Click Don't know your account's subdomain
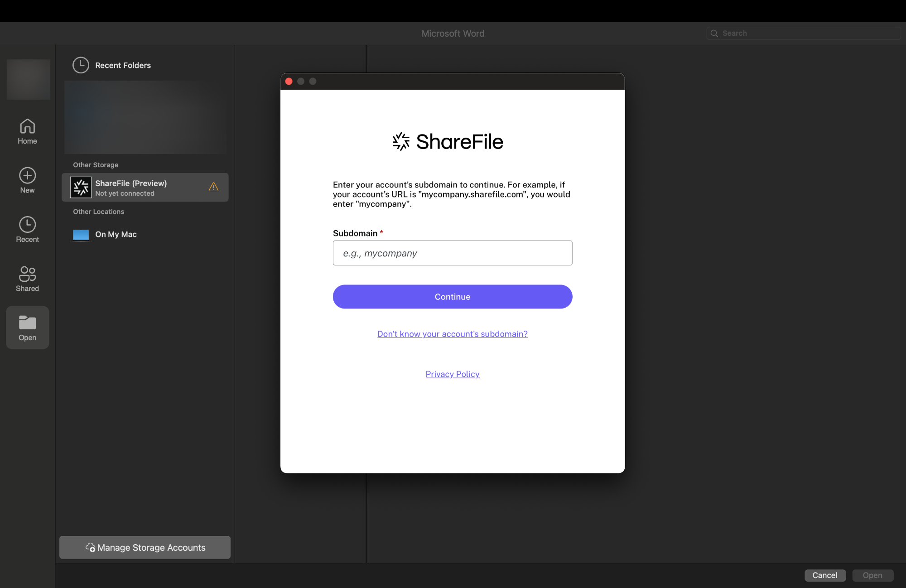The width and height of the screenshot is (906, 588). (453, 334)
